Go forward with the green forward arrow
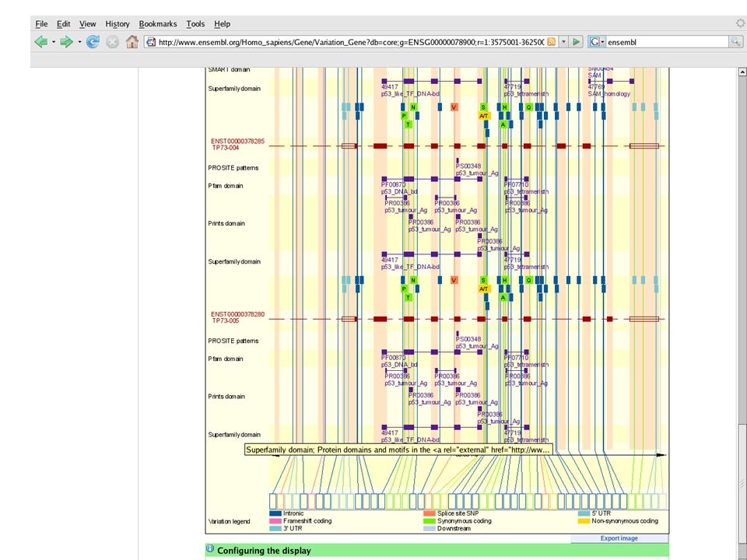The height and width of the screenshot is (560, 747). coord(67,42)
